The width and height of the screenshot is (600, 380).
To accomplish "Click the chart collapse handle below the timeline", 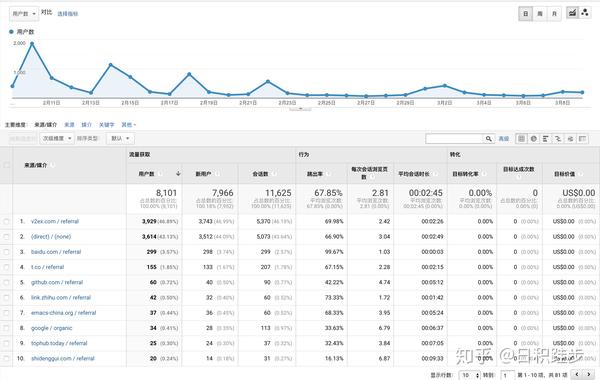I will click(300, 109).
